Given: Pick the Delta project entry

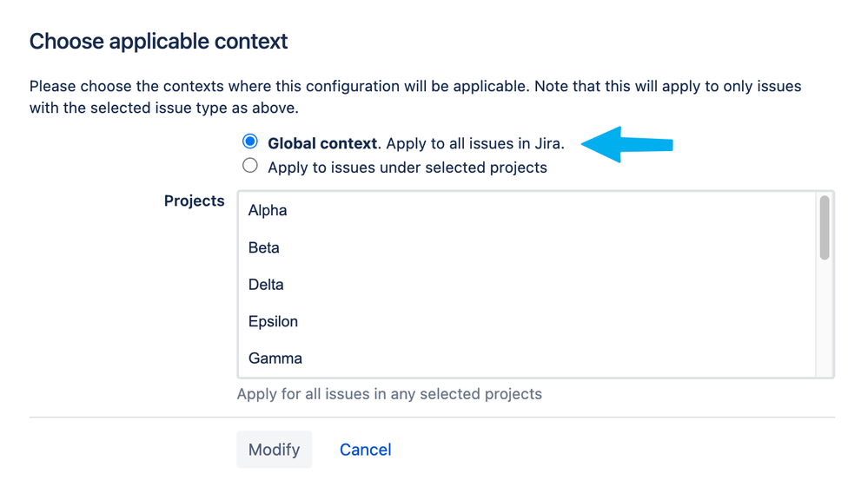Looking at the screenshot, I should coord(527,285).
